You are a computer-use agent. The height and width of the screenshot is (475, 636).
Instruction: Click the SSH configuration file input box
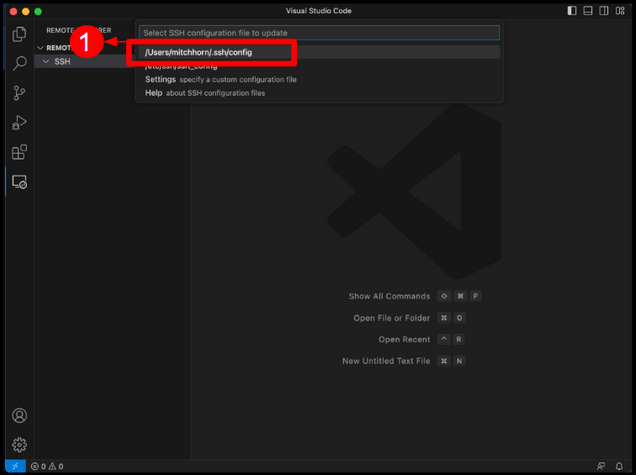coord(319,33)
